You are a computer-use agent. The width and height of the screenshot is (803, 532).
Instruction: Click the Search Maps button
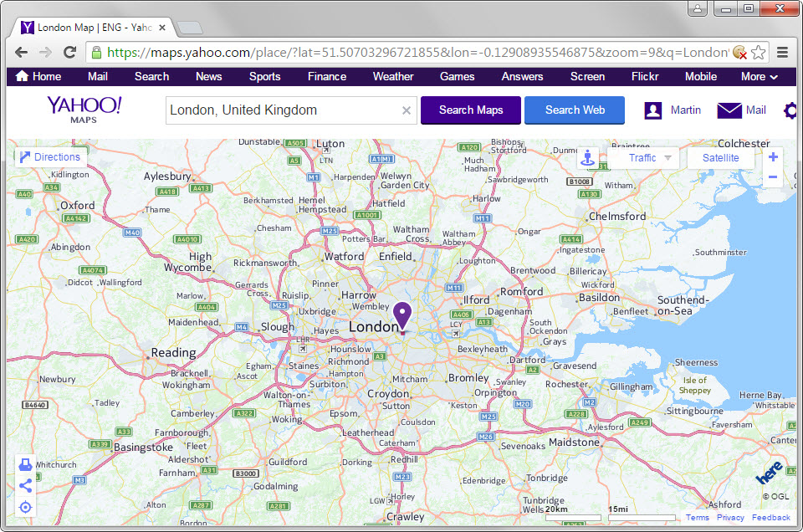pos(471,110)
